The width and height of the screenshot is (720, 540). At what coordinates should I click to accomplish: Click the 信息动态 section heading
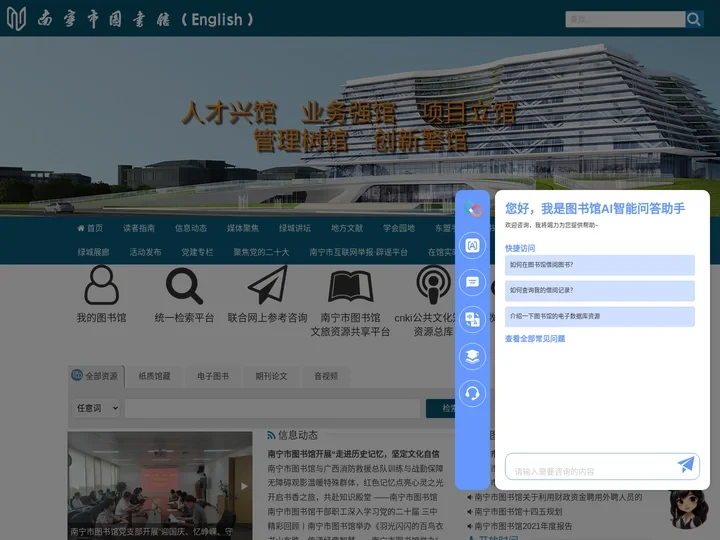tap(298, 435)
